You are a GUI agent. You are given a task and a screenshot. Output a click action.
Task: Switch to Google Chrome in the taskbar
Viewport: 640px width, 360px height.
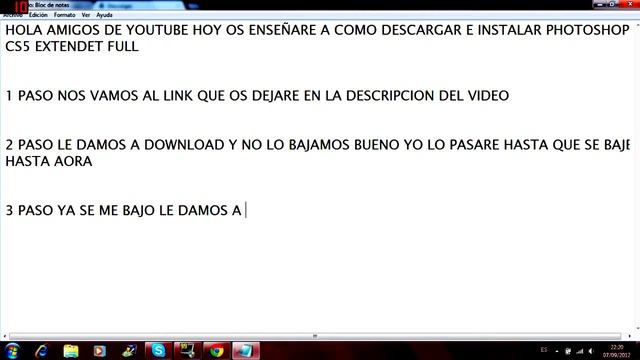pos(217,351)
